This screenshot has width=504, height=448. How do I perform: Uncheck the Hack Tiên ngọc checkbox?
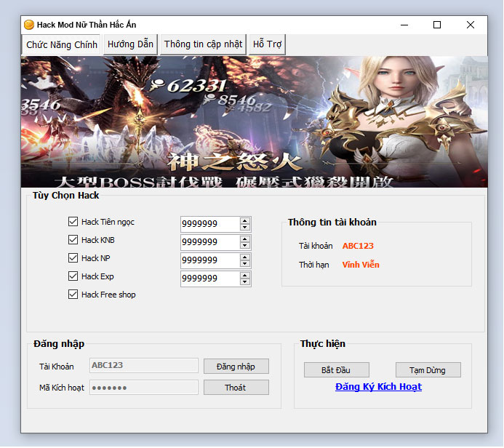click(73, 221)
